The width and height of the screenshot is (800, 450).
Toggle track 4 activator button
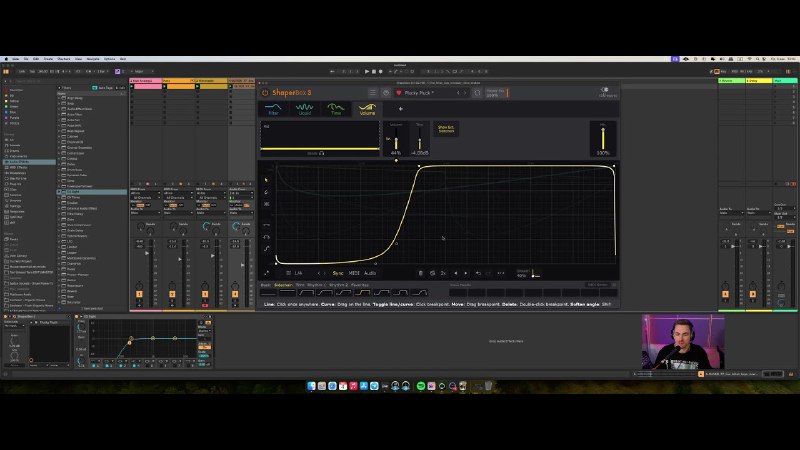(235, 294)
